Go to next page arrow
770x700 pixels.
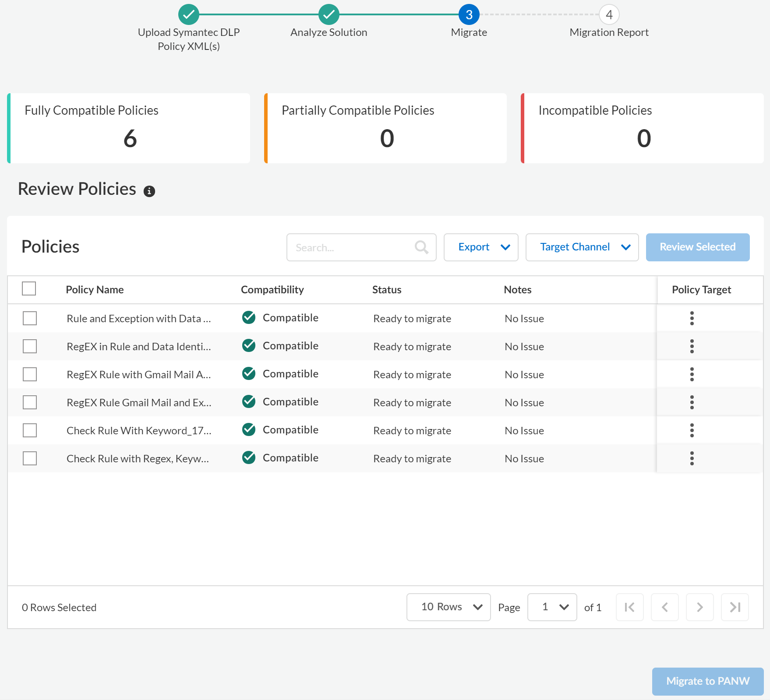699,607
